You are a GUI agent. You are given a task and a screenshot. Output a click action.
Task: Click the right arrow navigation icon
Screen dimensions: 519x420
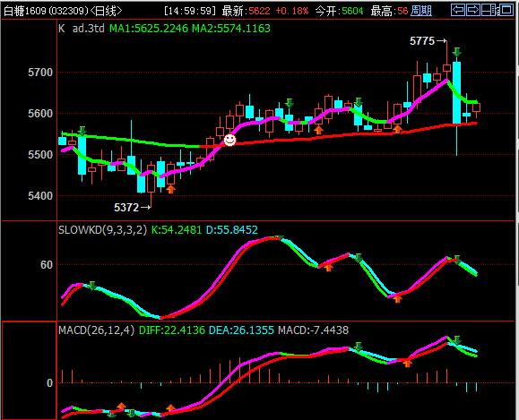coord(473,10)
